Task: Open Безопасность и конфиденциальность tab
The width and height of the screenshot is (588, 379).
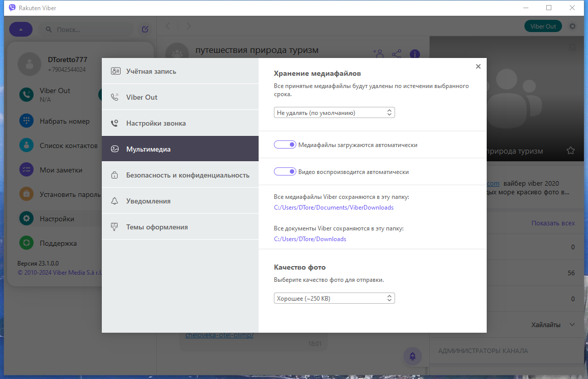Action: coord(180,175)
